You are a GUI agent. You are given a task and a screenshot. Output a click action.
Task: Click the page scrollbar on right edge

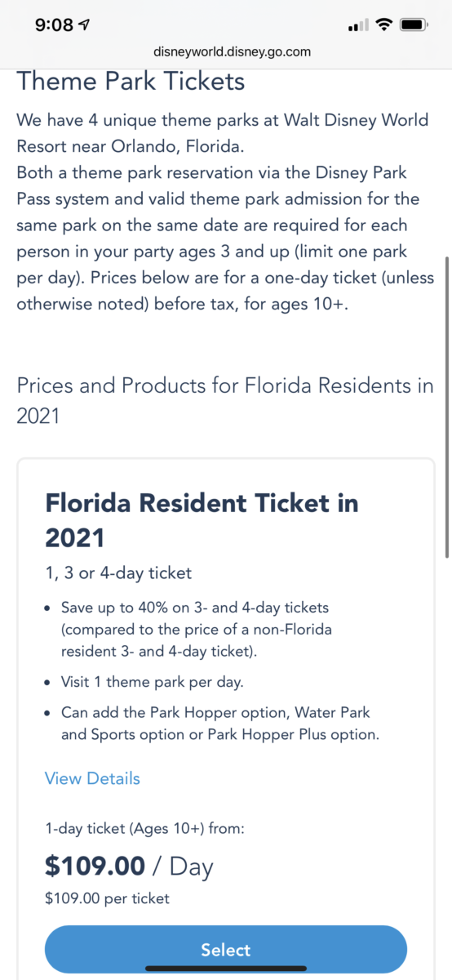pos(446,408)
